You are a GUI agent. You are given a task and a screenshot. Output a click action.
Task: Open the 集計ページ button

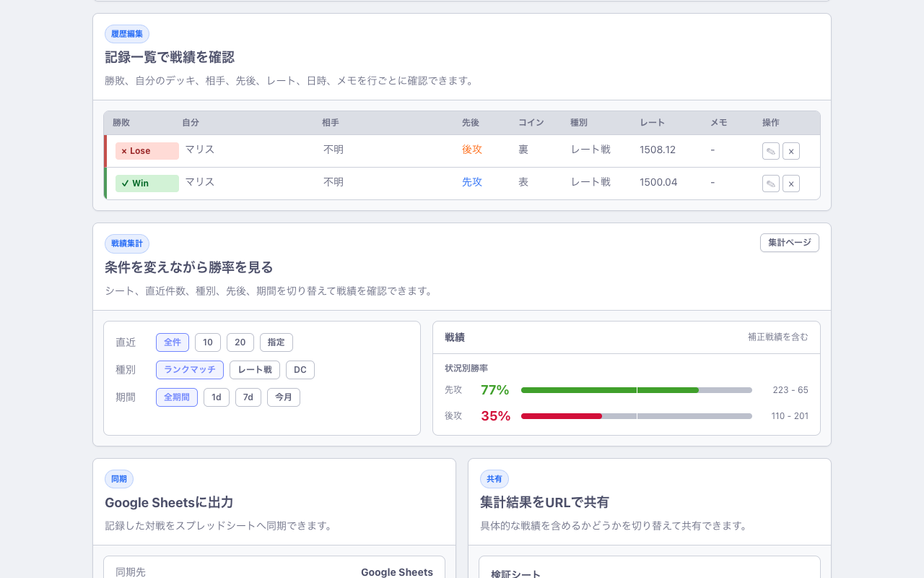click(790, 243)
